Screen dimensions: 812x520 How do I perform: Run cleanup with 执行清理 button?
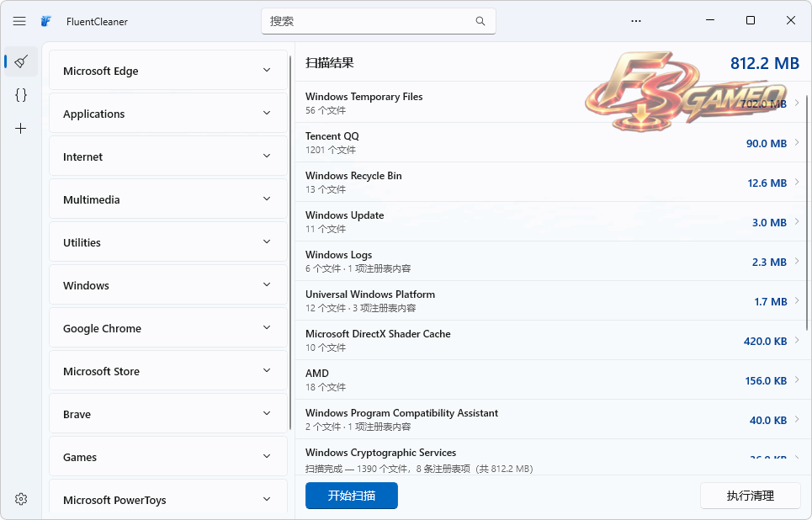pos(751,496)
